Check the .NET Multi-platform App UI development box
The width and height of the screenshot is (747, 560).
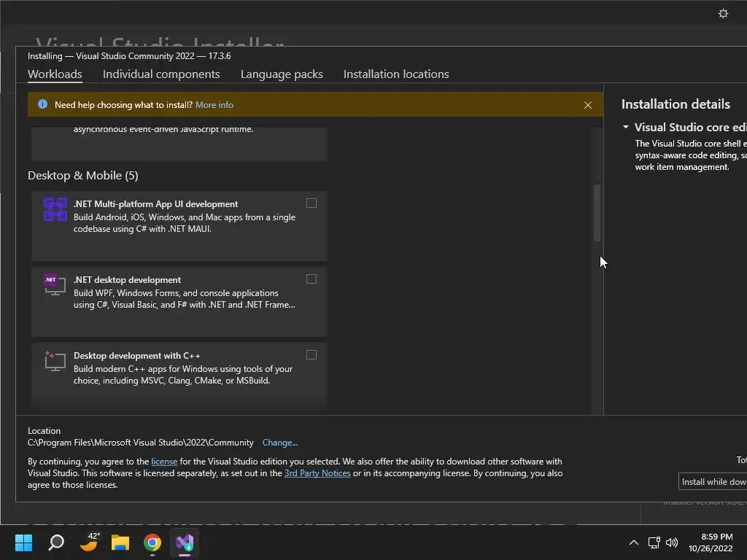(x=311, y=203)
